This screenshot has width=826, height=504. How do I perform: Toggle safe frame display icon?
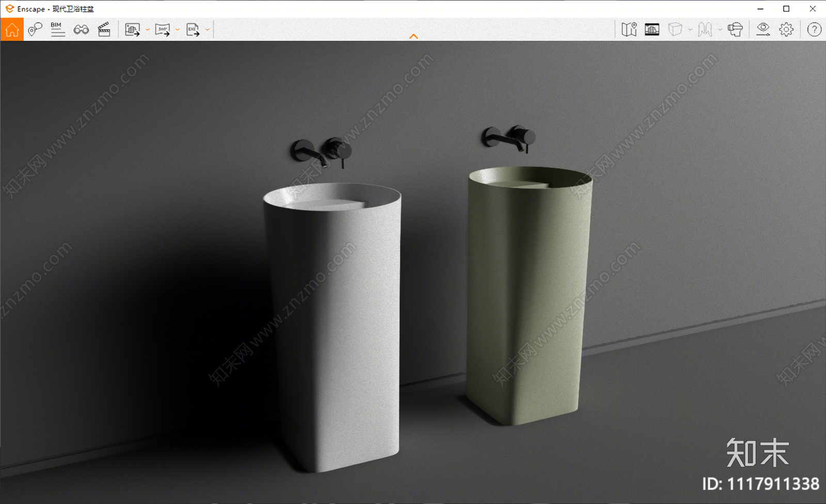(x=652, y=29)
